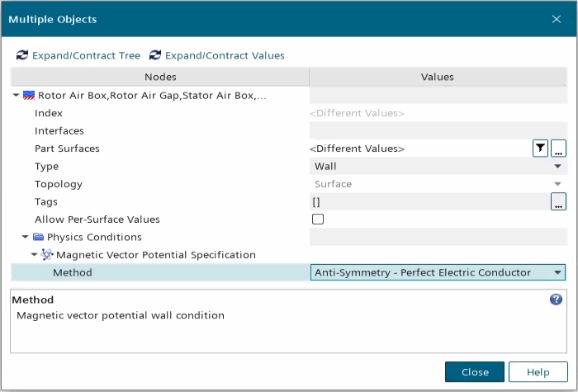Collapse the Rotor Air Box root node

(17, 96)
